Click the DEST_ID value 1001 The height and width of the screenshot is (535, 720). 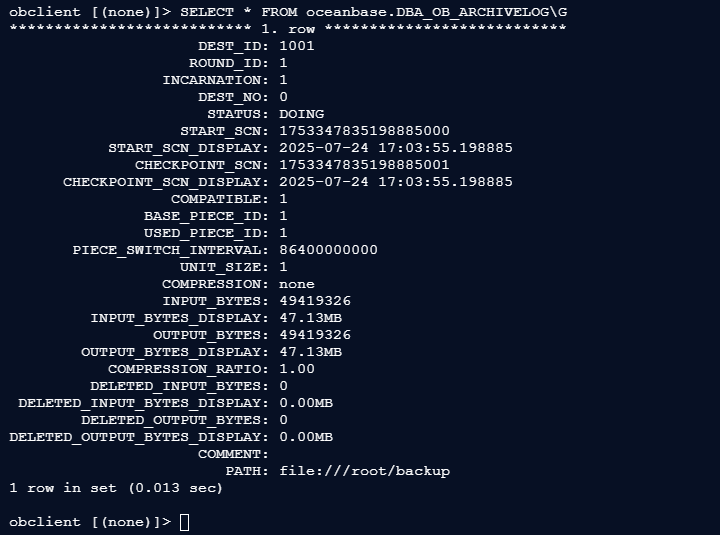pos(297,46)
